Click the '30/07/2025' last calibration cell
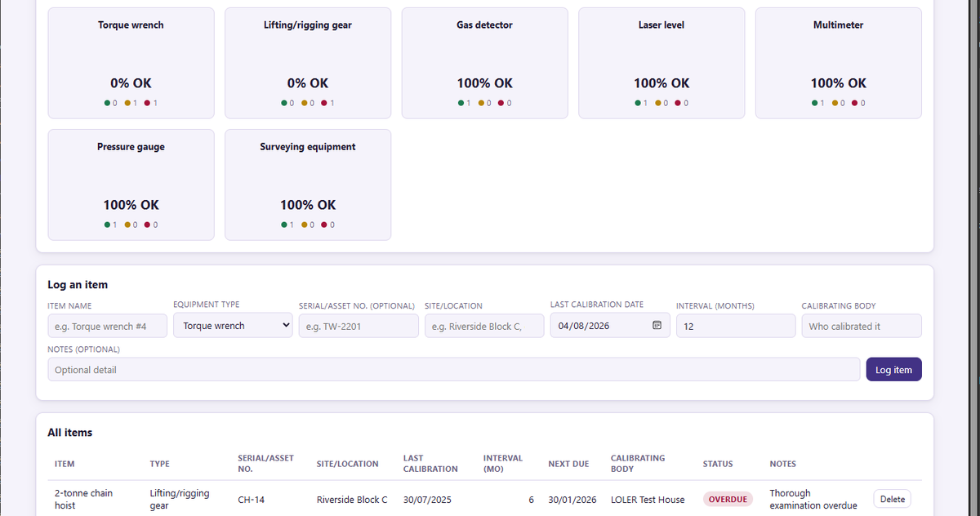Viewport: 980px width, 516px height. click(427, 500)
